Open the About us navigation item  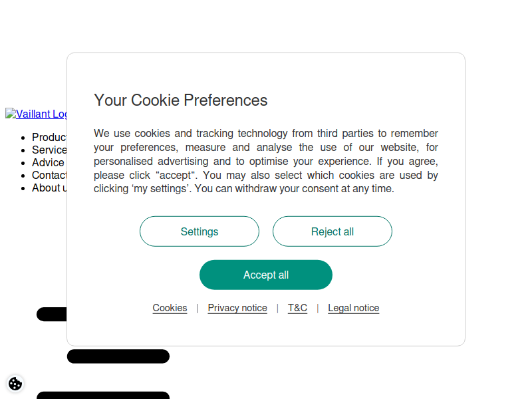click(49, 188)
